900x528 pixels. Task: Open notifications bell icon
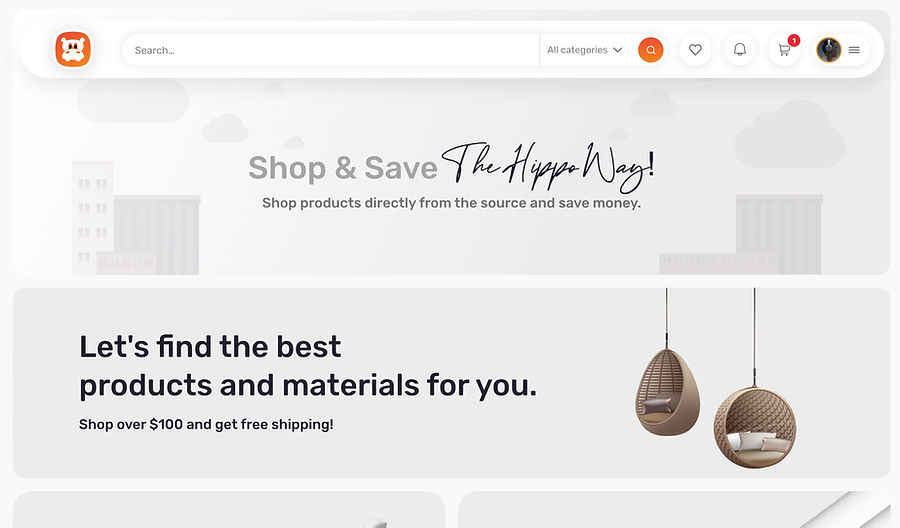point(740,50)
